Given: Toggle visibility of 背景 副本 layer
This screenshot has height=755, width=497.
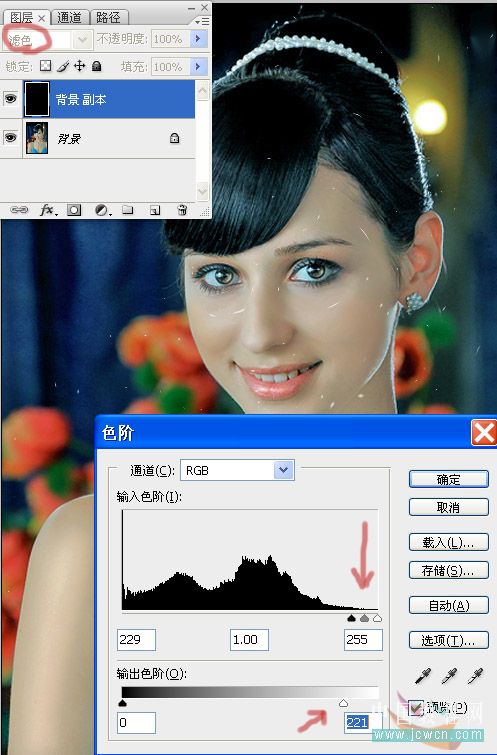Looking at the screenshot, I should 11,99.
